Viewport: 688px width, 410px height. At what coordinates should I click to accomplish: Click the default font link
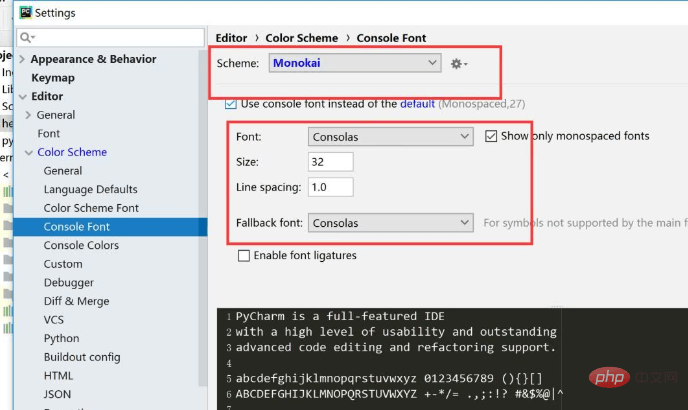[x=417, y=103]
